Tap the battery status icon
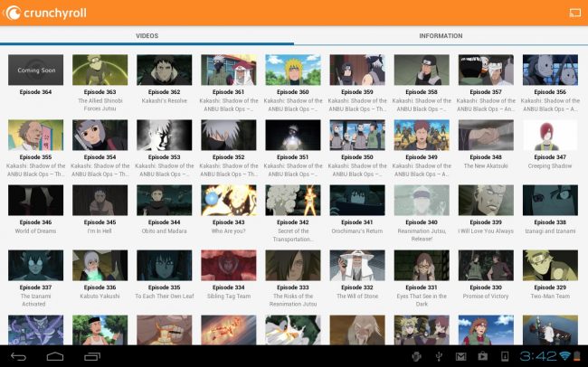The height and width of the screenshot is (367, 588). pyautogui.click(x=577, y=356)
